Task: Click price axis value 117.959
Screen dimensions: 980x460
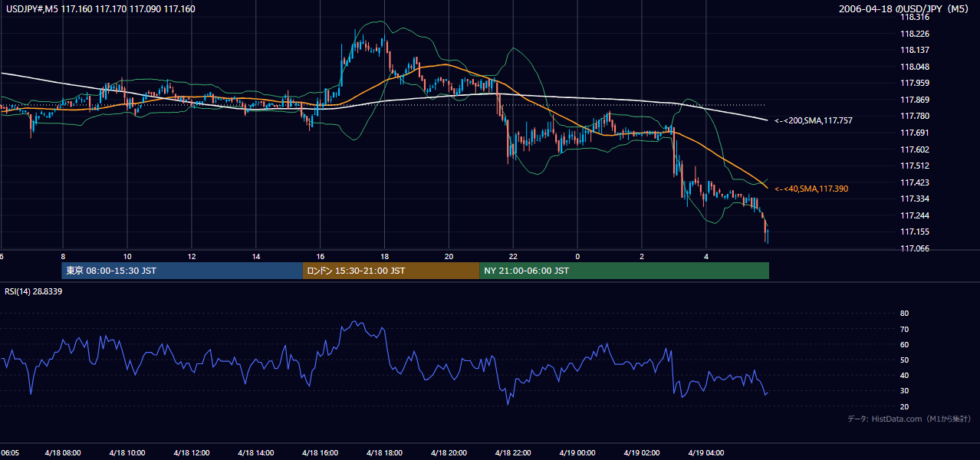Action: pos(915,83)
